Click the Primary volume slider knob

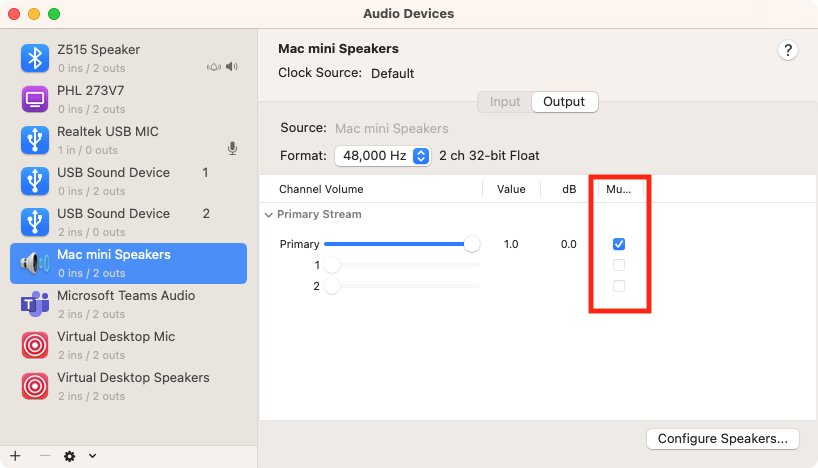[x=472, y=244]
